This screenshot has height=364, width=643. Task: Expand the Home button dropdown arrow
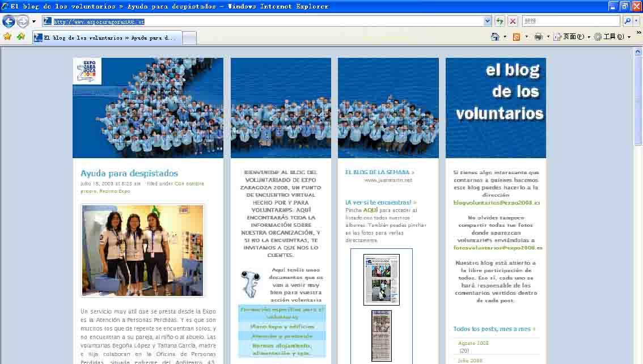[x=505, y=37]
